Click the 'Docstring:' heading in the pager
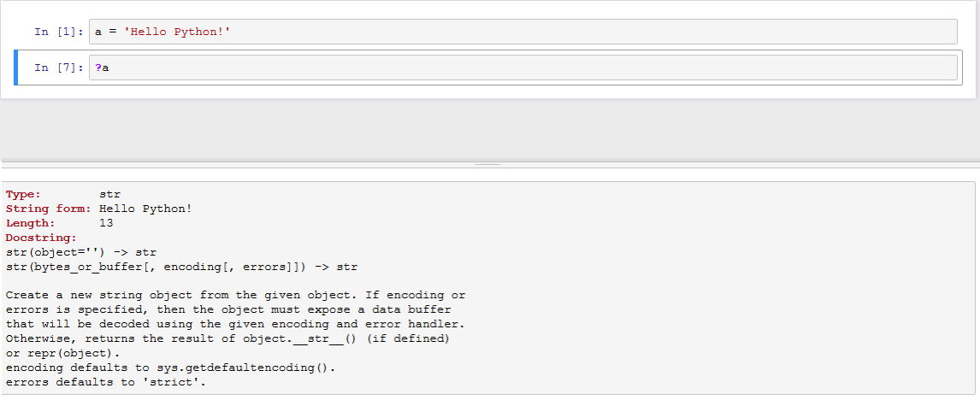This screenshot has height=400, width=980. (41, 238)
